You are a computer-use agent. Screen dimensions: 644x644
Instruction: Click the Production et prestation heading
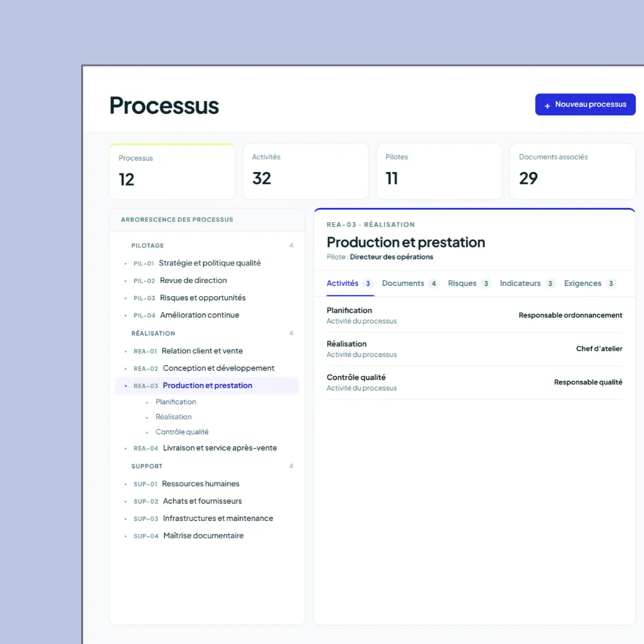[406, 242]
